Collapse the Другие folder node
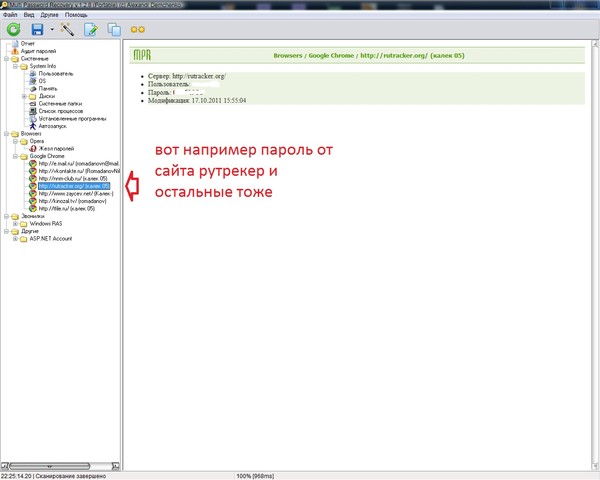The width and height of the screenshot is (600, 480). coord(7,231)
